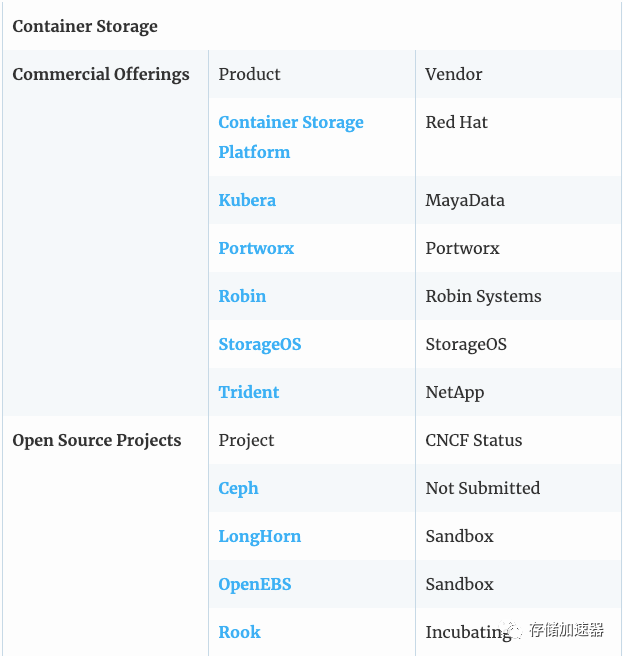Select the Container Storage table heading

pyautogui.click(x=85, y=26)
